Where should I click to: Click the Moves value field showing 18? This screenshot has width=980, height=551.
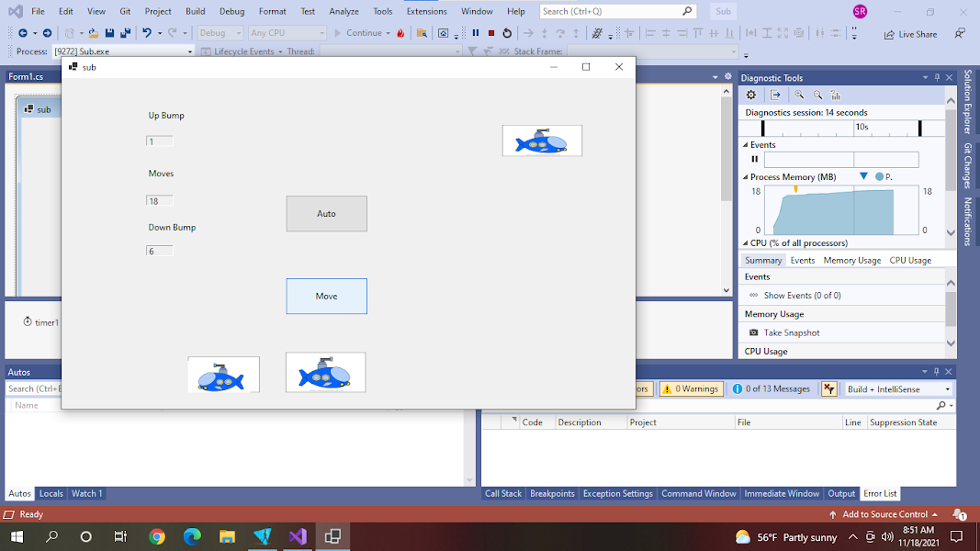[160, 200]
